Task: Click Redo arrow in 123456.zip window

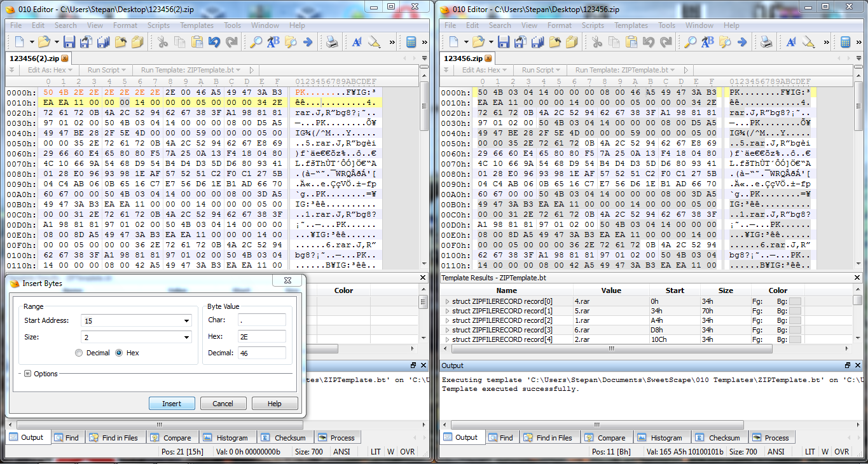Action: (x=665, y=43)
